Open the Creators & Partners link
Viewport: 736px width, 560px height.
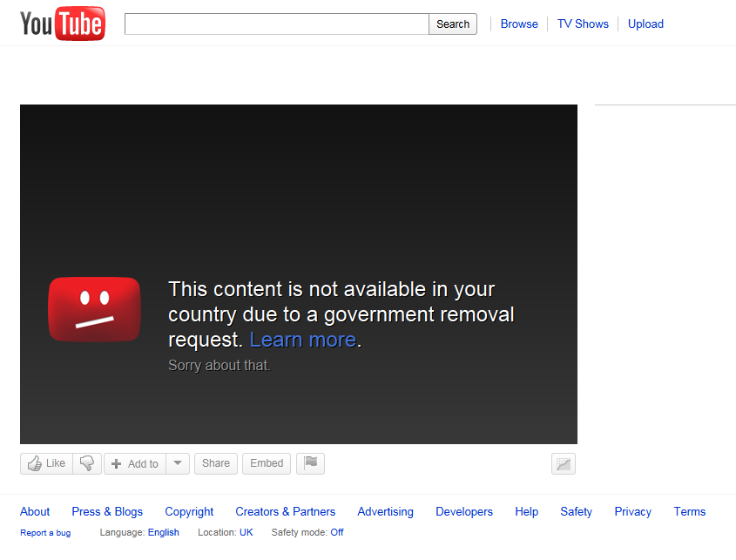coord(286,511)
